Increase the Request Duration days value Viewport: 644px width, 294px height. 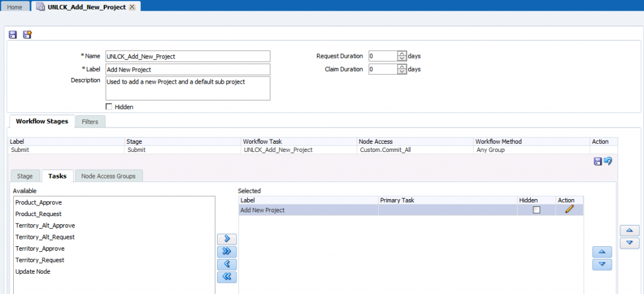(402, 53)
